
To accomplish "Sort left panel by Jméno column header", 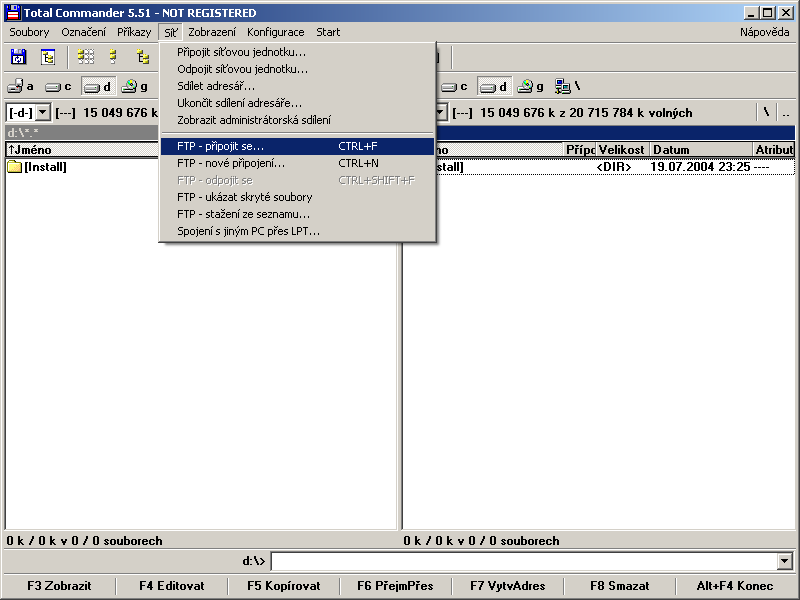I will (x=82, y=149).
